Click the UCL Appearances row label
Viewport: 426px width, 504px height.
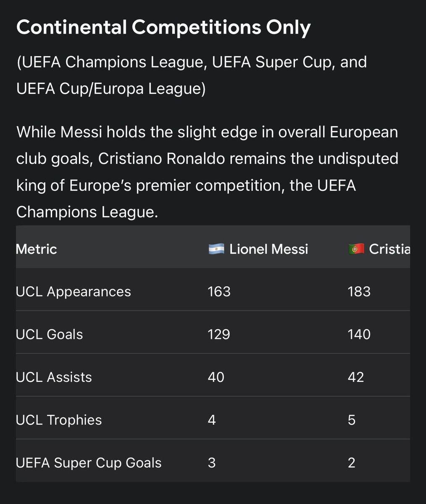coord(73,291)
